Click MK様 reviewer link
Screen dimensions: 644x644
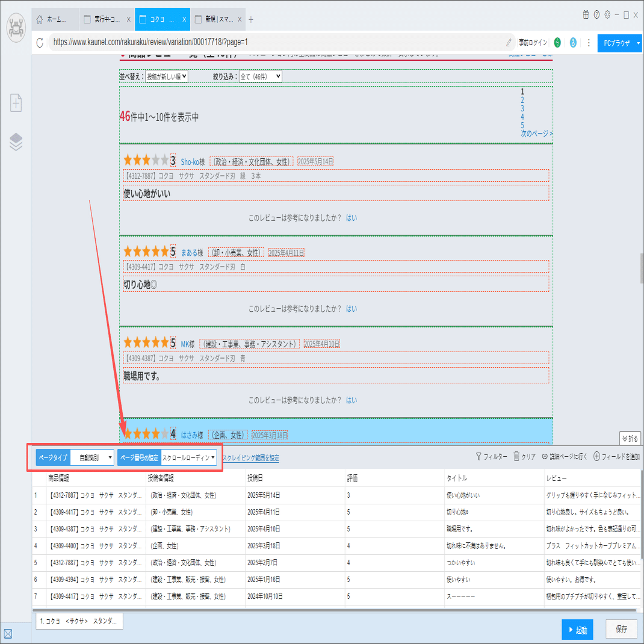(x=188, y=344)
